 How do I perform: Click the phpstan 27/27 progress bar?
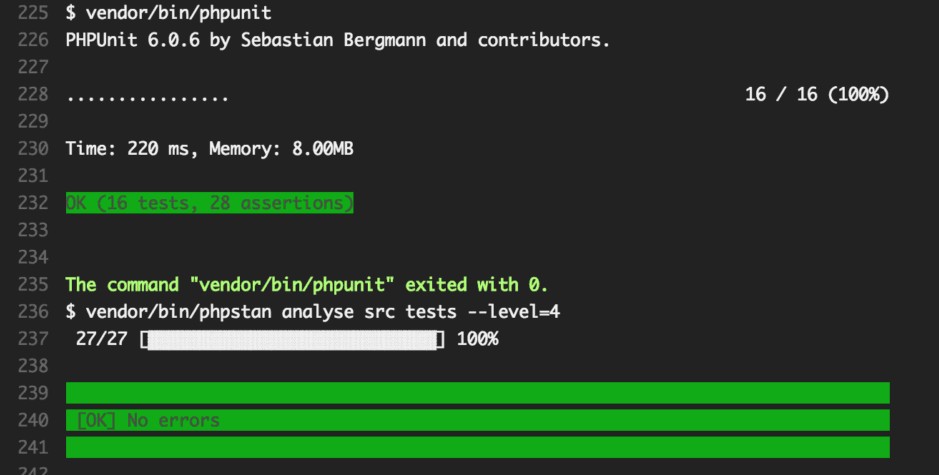pyautogui.click(x=292, y=339)
